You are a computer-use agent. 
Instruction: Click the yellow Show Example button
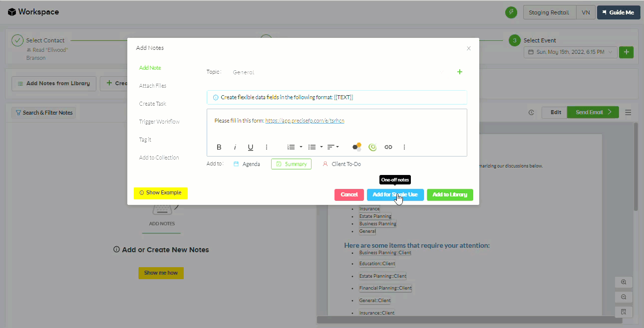[x=160, y=192]
